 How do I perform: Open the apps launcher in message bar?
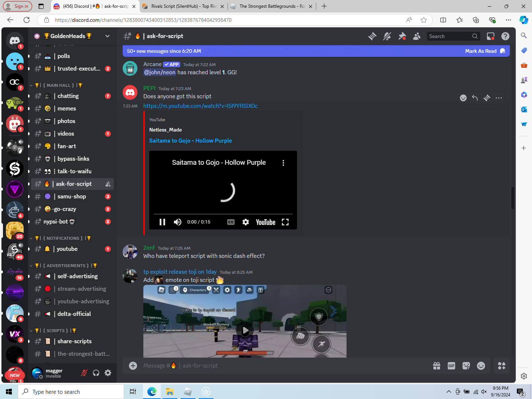[x=502, y=366]
